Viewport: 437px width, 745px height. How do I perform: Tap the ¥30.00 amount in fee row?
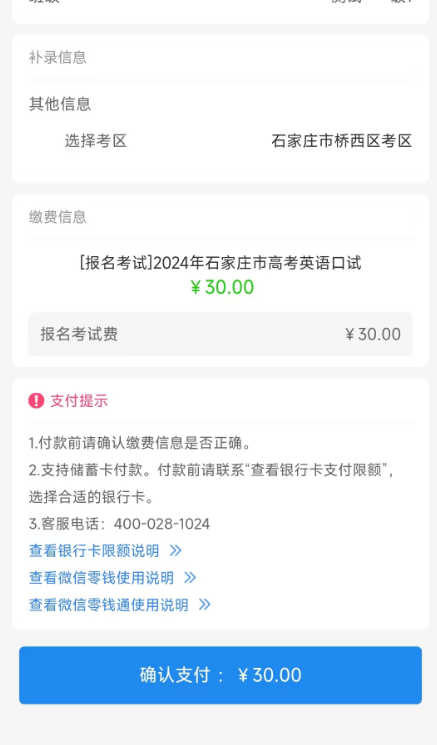coord(373,334)
